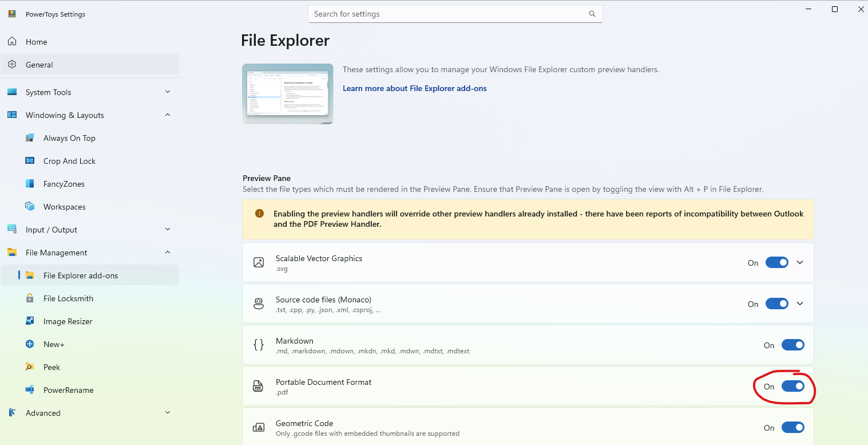Click the Source code files Monaco icon
Viewport: 868px width, 445px height.
[x=259, y=304]
